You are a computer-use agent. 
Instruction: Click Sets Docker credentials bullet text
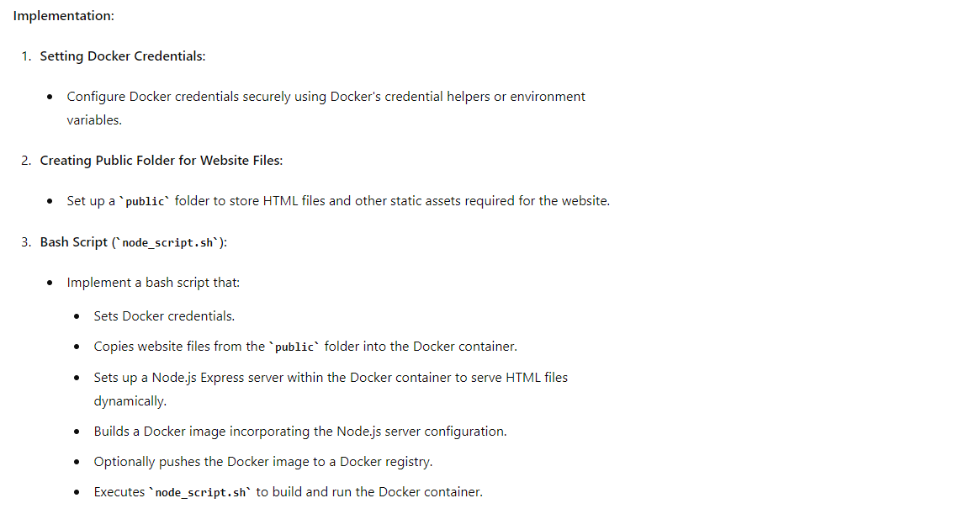tap(164, 315)
